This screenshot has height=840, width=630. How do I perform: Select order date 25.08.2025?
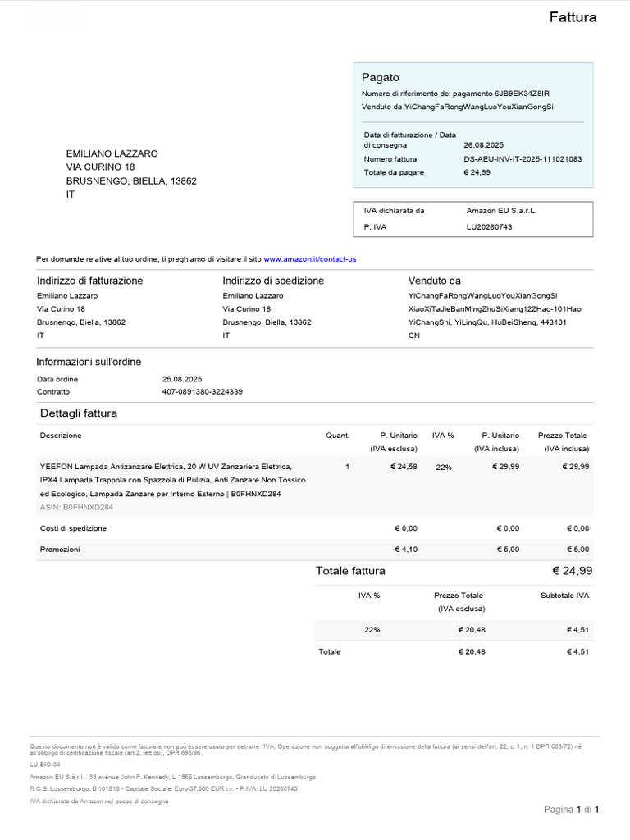pyautogui.click(x=182, y=379)
